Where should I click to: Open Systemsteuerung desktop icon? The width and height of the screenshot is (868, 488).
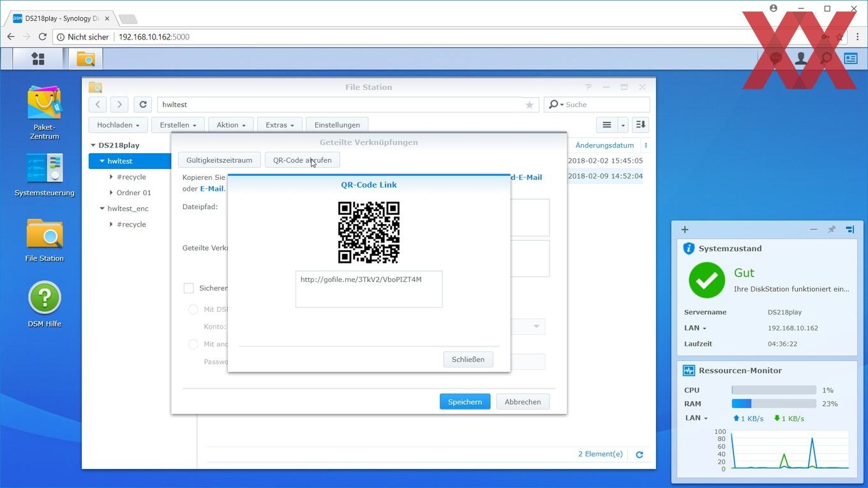click(x=45, y=175)
